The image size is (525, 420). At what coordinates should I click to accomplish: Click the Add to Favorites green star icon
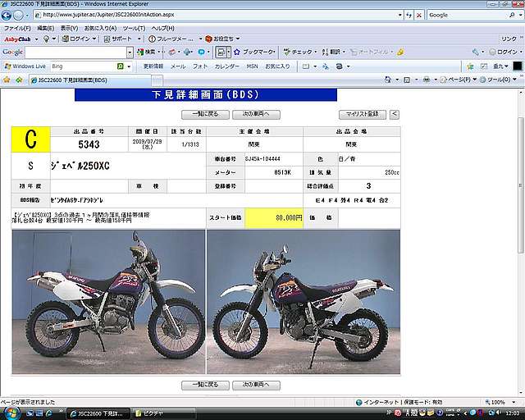pyautogui.click(x=19, y=80)
